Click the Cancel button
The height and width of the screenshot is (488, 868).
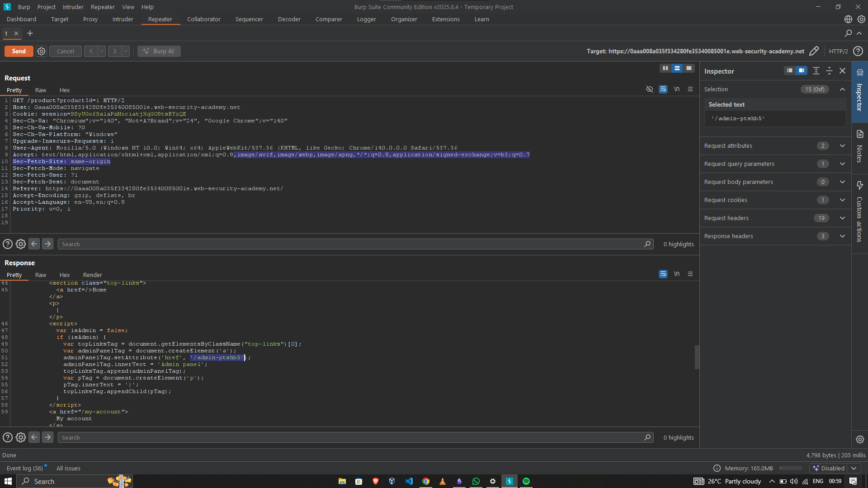(65, 52)
